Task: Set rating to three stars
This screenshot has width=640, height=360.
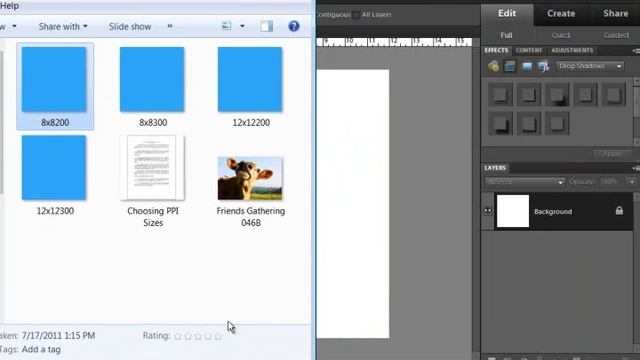Action: [198, 336]
